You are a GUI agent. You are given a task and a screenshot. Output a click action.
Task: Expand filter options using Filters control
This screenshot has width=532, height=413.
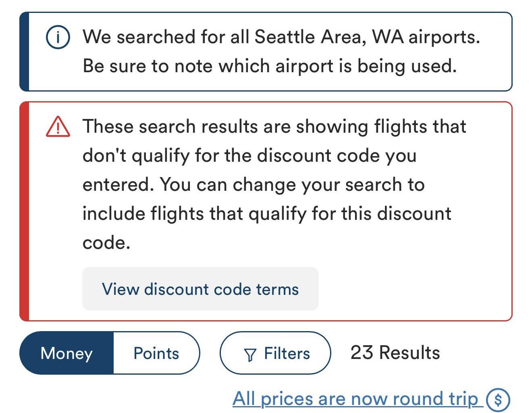tap(275, 353)
